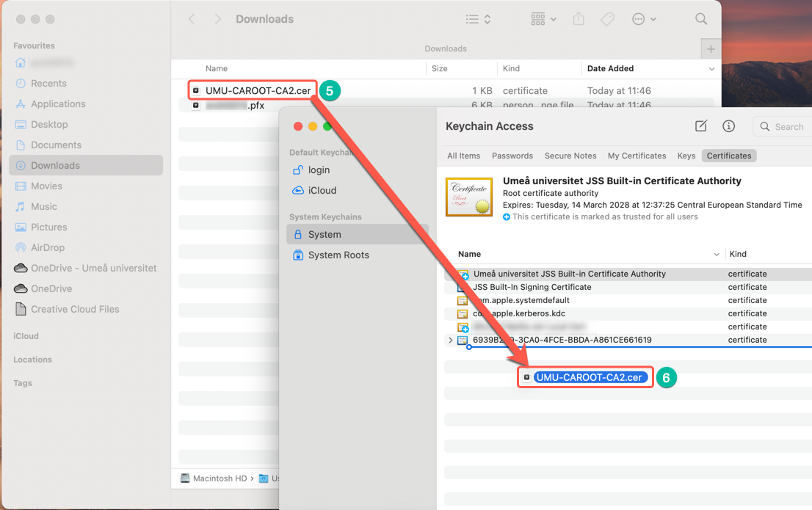812x510 pixels.
Task: Select the System keychain
Action: tap(358, 235)
